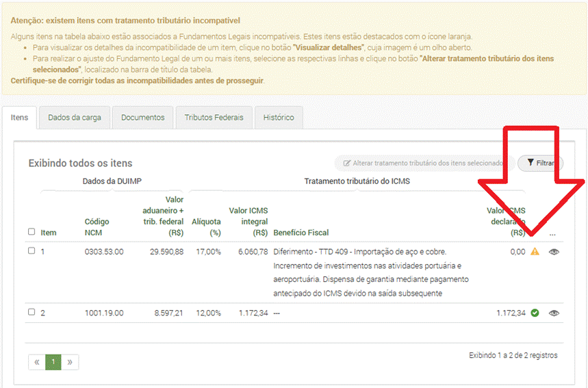Click Alterar tratamento tributário dos itens selecionados
Screen dimensions: 588x388
(x=423, y=164)
